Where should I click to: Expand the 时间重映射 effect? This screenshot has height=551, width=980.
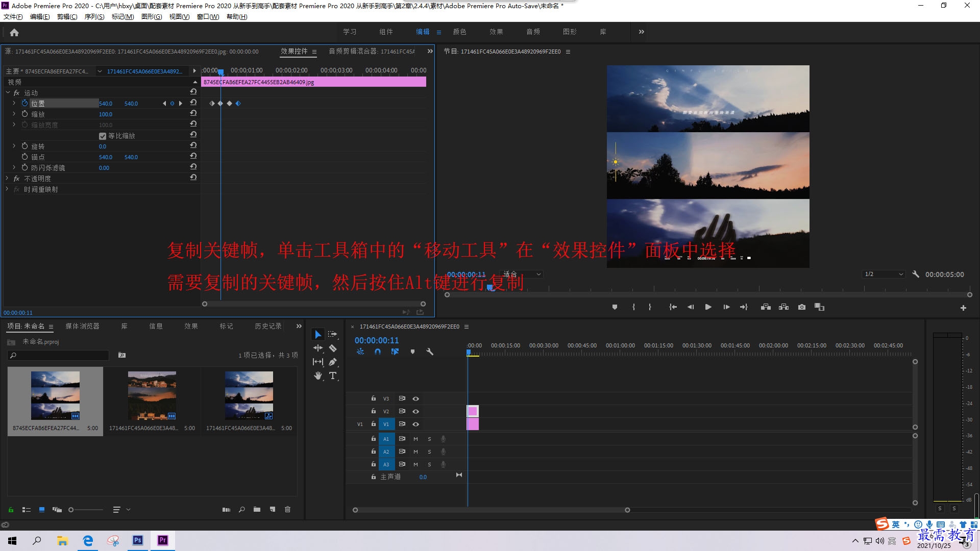[7, 189]
